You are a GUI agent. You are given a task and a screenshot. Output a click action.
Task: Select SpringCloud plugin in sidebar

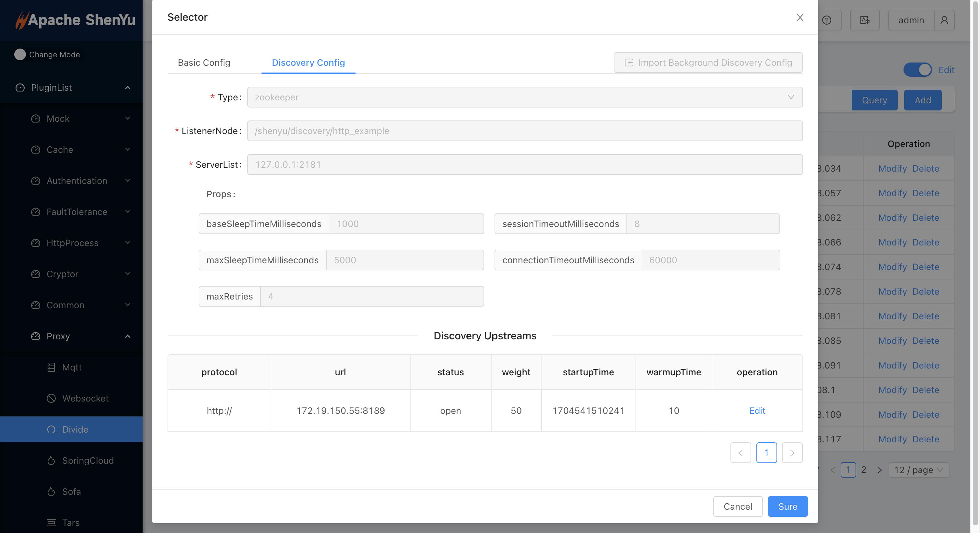(87, 460)
